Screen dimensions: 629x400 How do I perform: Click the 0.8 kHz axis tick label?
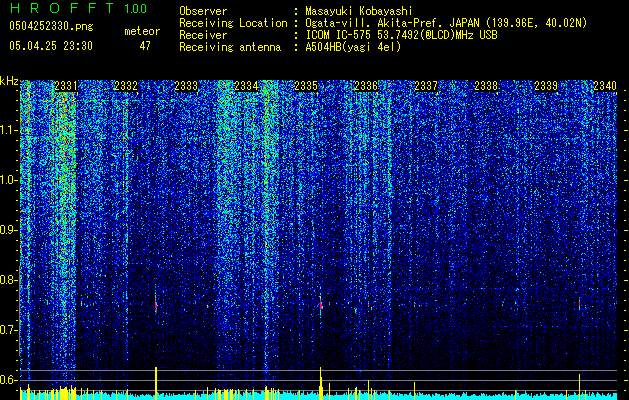tap(9, 280)
